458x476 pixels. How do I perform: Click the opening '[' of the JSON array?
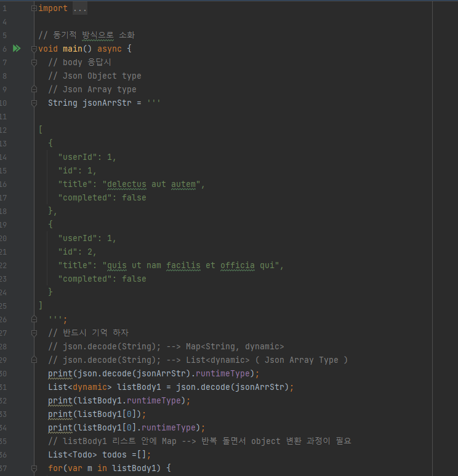[x=41, y=130]
